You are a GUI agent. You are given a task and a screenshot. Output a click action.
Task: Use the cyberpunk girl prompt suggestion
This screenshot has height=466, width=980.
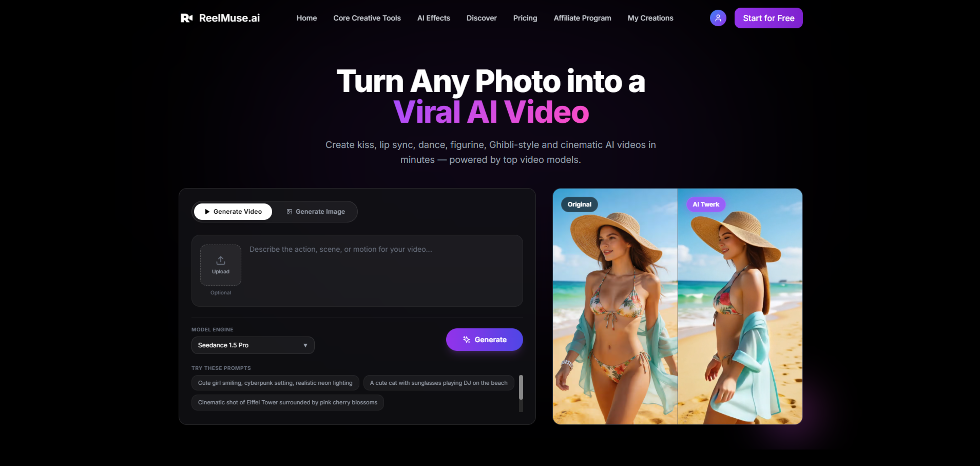tap(275, 383)
